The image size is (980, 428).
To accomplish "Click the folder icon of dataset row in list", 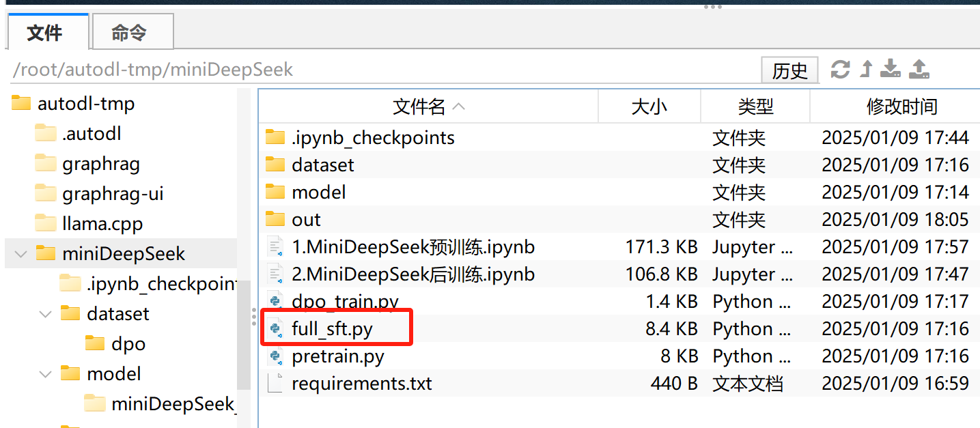I will (x=275, y=165).
